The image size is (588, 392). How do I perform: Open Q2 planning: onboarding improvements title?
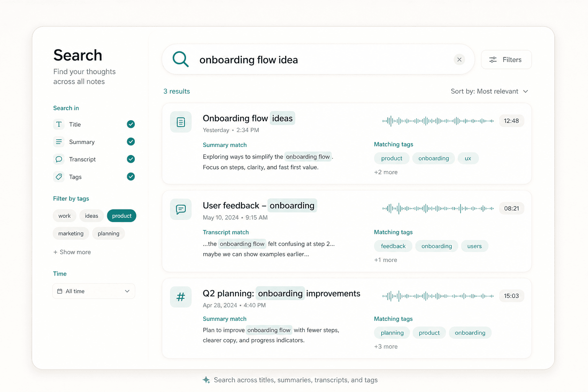click(281, 294)
